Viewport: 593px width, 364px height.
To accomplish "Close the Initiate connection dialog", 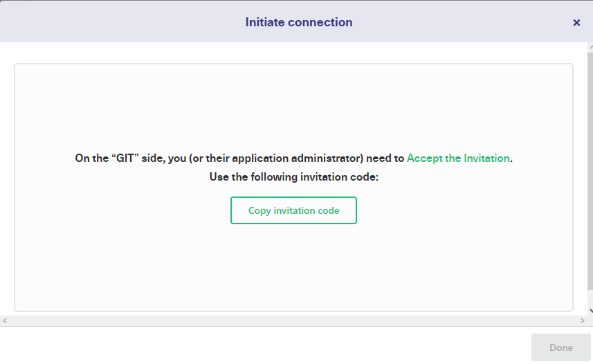I will coord(576,23).
